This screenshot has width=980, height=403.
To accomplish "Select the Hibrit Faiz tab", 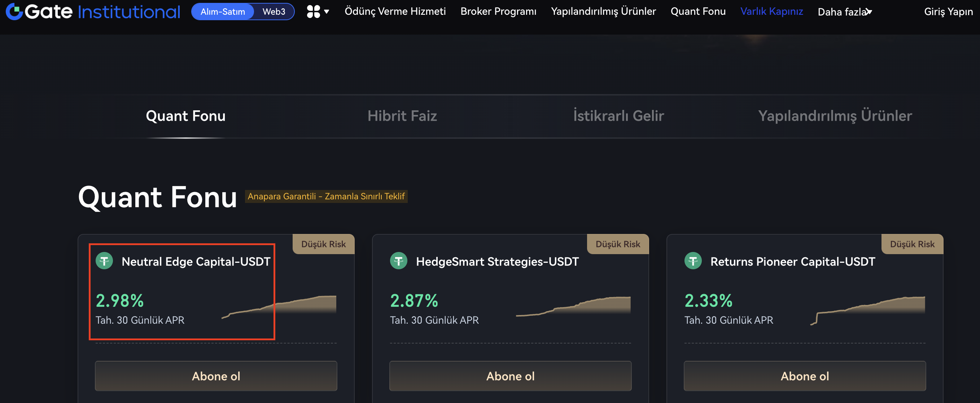I will [x=402, y=116].
